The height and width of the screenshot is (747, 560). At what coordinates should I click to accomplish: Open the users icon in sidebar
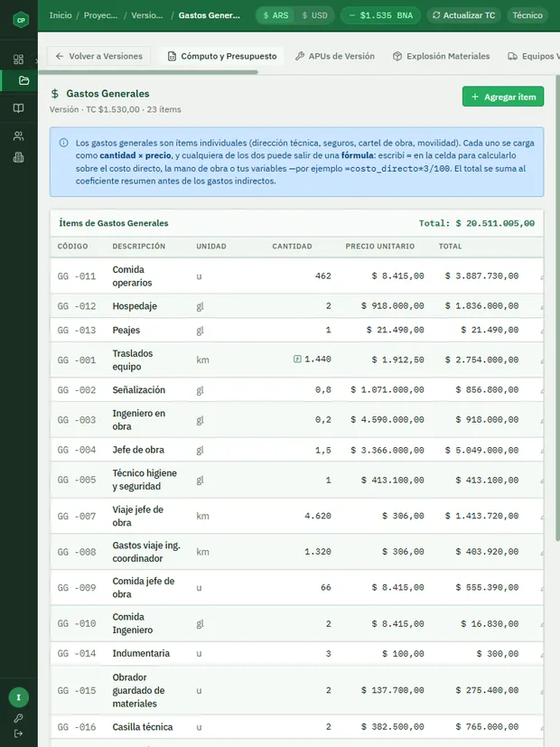18,136
